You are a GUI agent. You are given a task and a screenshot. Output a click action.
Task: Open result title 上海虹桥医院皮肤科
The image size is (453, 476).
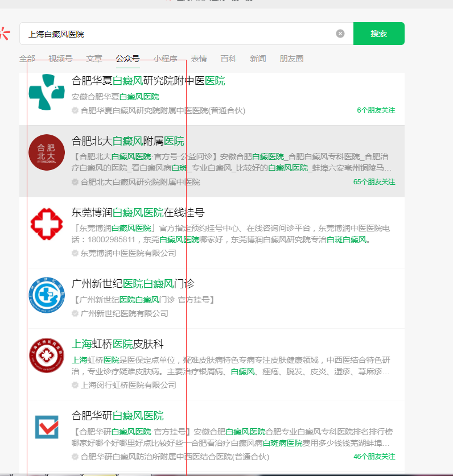click(x=118, y=344)
